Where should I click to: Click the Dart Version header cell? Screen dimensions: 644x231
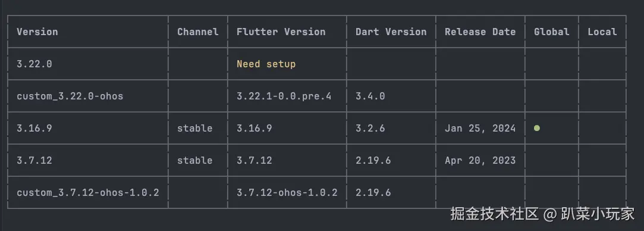(x=391, y=32)
